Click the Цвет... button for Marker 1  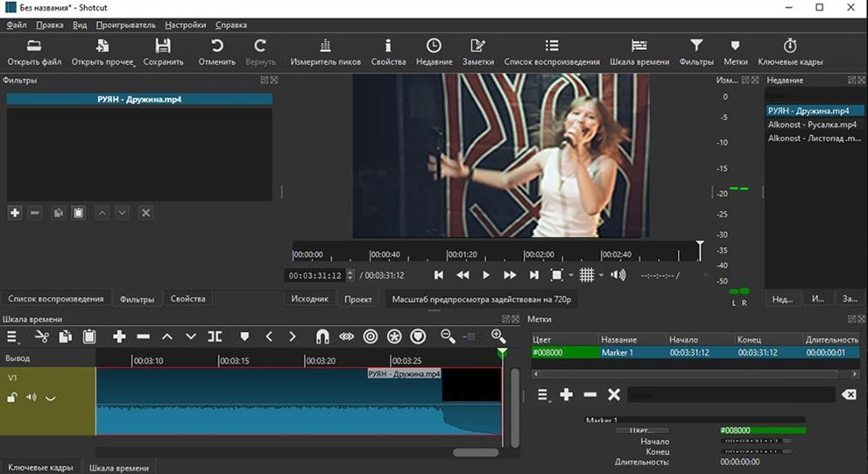coord(641,430)
